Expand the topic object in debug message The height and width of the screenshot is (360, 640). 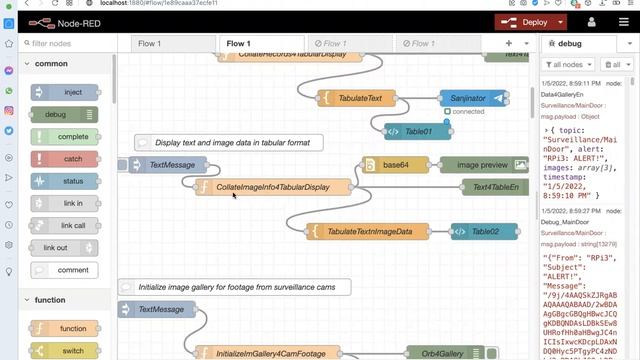pos(546,130)
